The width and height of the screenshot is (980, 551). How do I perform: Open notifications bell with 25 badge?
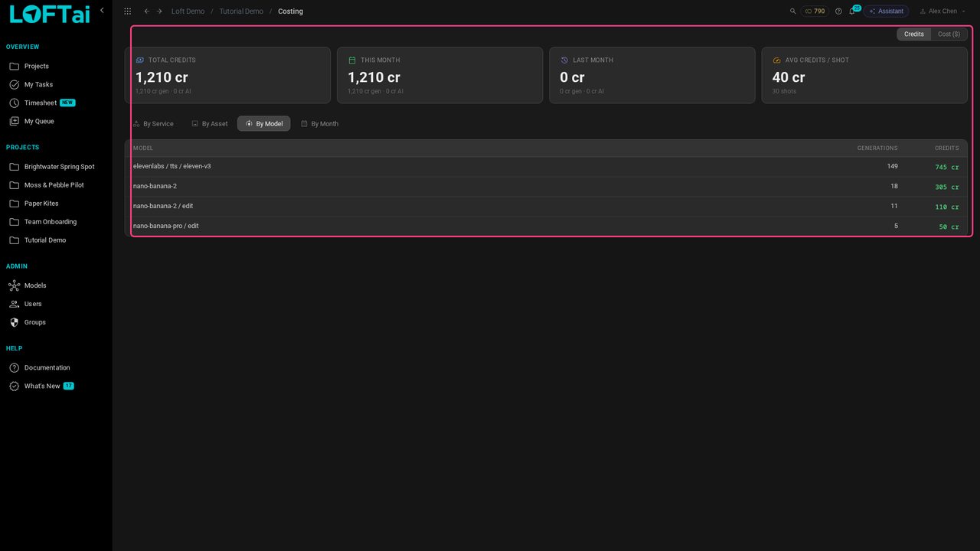852,11
